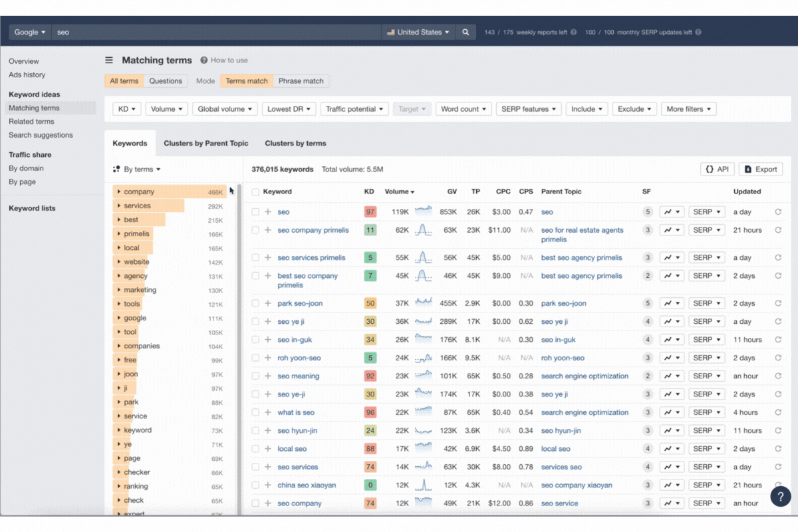Click help icon next to monthly SERP updates
Screen dimensions: 798x532
click(698, 32)
